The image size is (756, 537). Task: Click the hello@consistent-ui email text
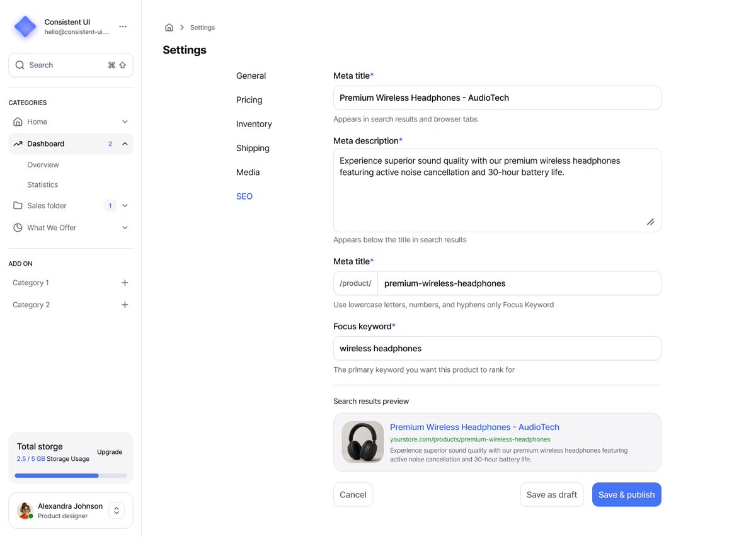(77, 32)
